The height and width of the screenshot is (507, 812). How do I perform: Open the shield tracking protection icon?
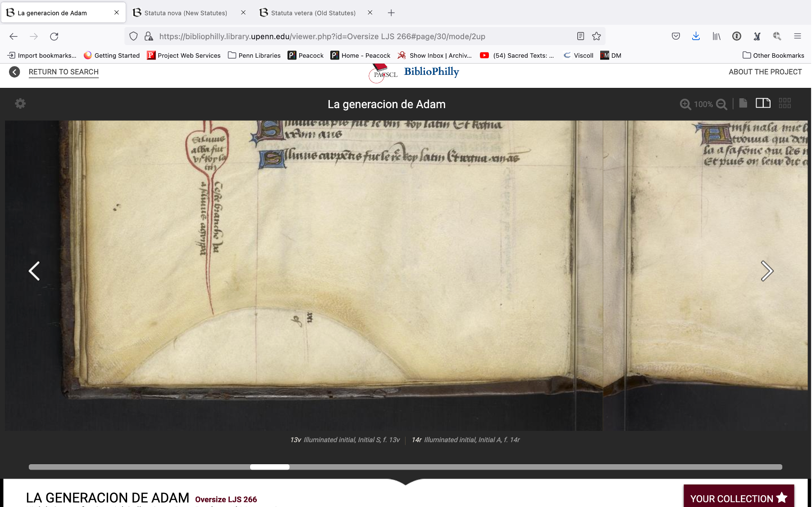133,37
